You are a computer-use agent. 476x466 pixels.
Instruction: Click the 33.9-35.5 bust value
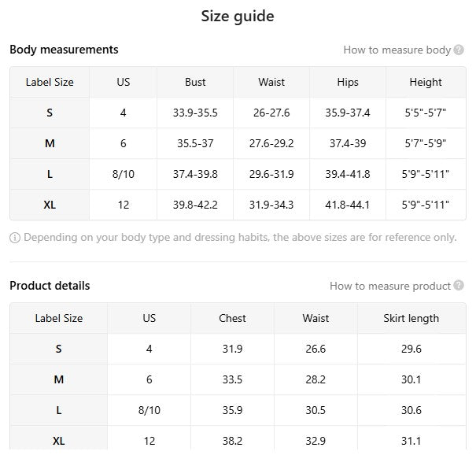195,113
